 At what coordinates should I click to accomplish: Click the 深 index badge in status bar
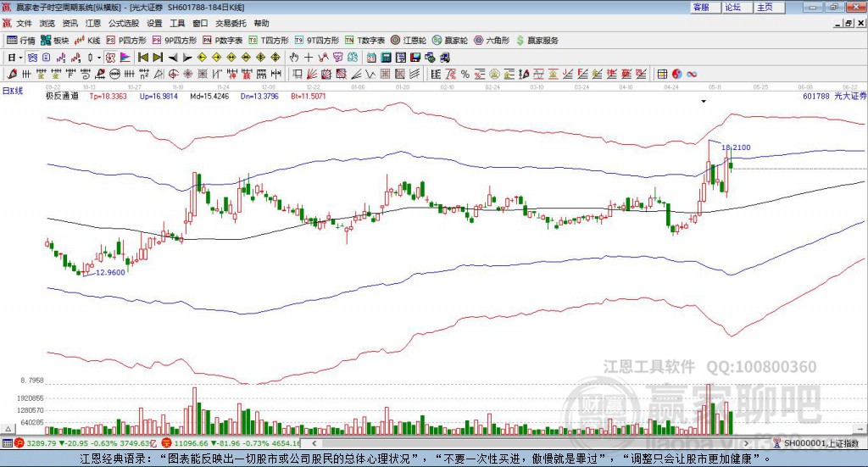click(167, 443)
